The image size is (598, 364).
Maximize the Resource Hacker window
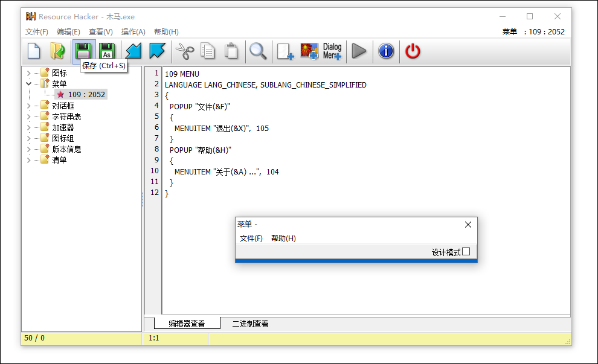pos(530,16)
